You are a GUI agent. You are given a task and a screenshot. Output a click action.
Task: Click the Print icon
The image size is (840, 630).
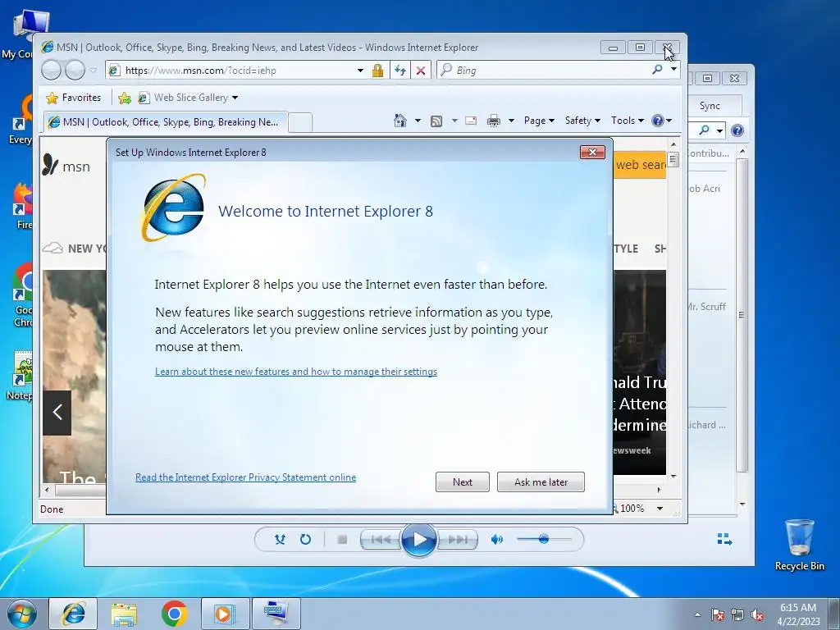tap(493, 121)
